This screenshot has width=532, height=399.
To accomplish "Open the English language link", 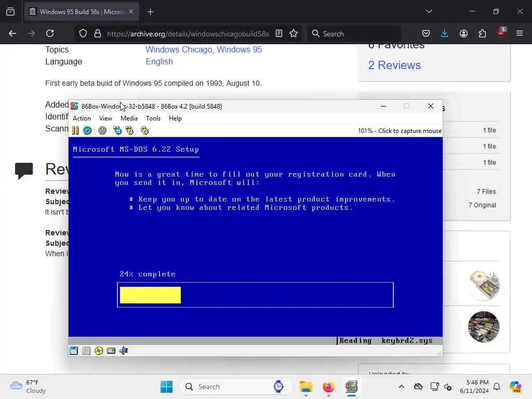I will (159, 61).
